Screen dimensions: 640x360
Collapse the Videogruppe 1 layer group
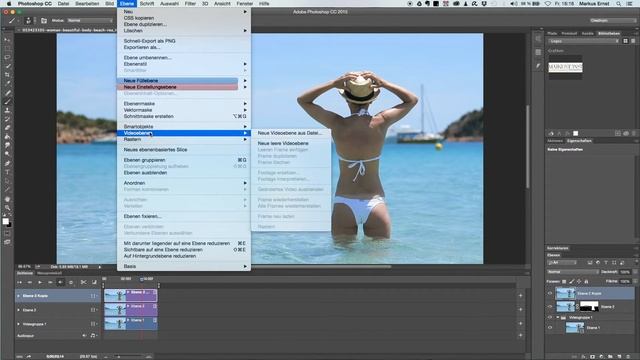click(558, 318)
